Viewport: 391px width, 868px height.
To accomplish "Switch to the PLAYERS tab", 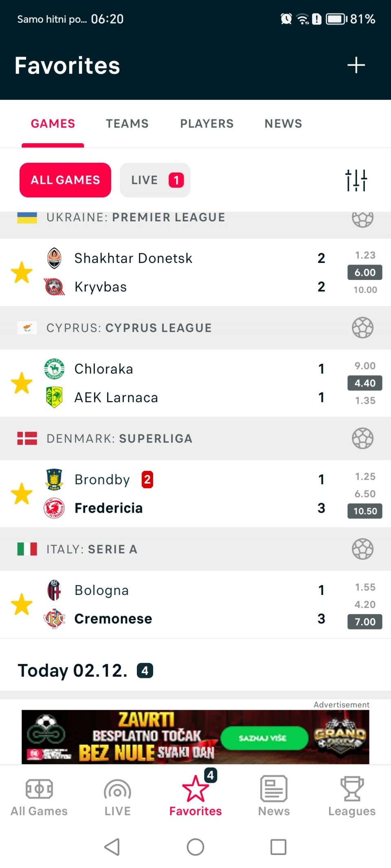I will click(x=207, y=124).
